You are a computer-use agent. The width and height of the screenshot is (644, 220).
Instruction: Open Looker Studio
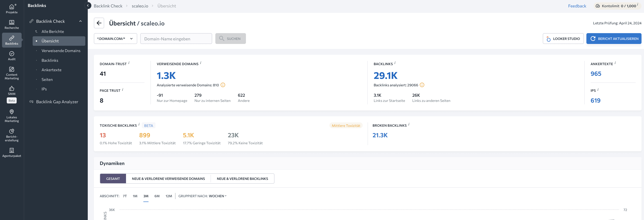(563, 39)
